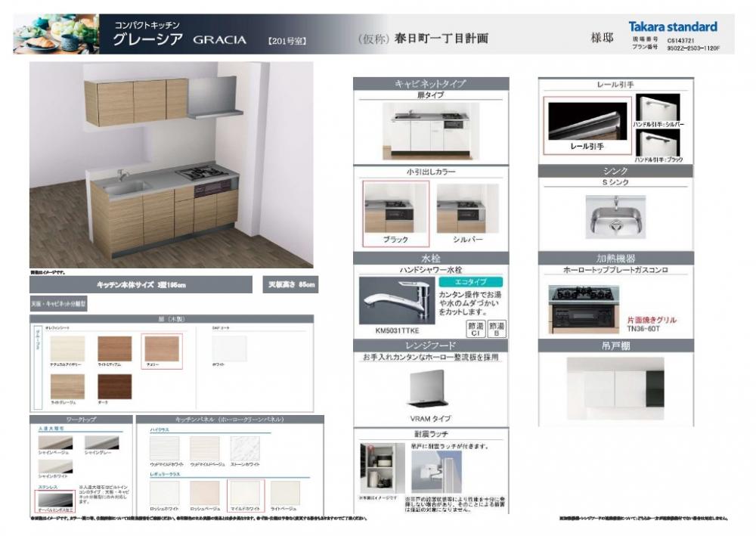The width and height of the screenshot is (756, 536).
Task: Choose the レール引手 rail handle option
Action: point(587,124)
